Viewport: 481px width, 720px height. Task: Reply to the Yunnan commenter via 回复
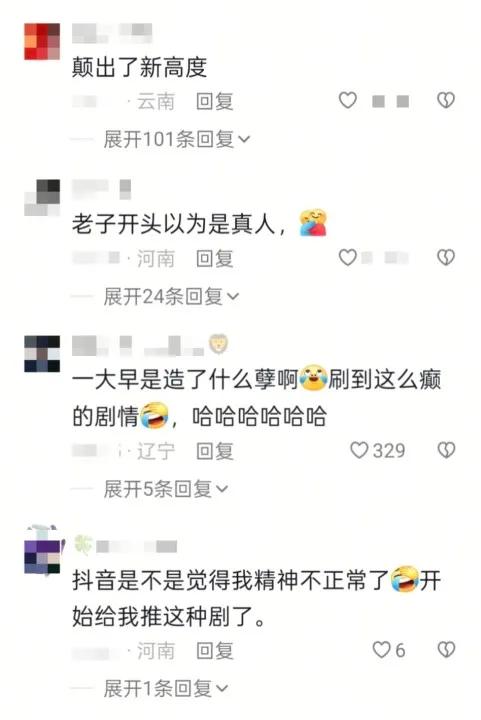coord(215,101)
